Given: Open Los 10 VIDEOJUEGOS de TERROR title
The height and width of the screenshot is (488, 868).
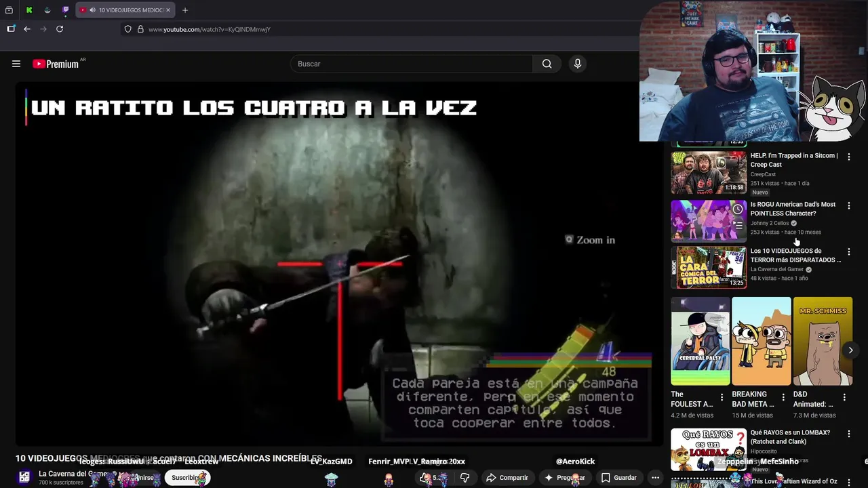Looking at the screenshot, I should coord(795,255).
